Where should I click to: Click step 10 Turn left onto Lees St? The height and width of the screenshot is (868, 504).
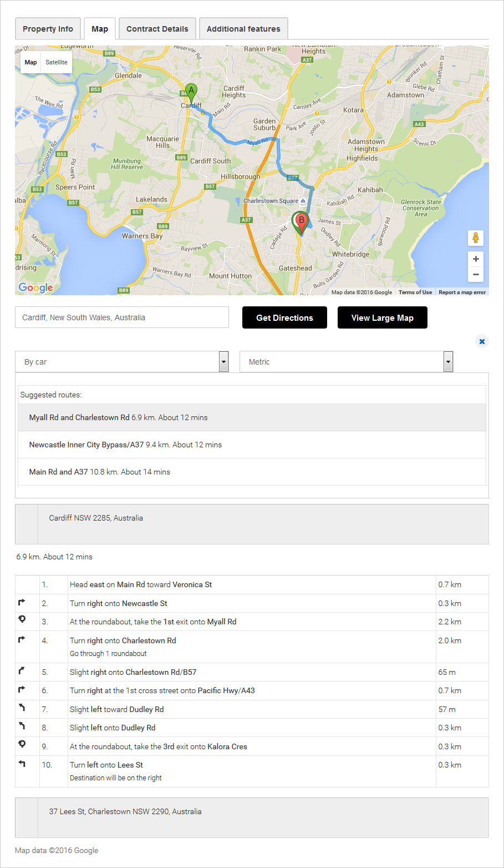(x=252, y=771)
